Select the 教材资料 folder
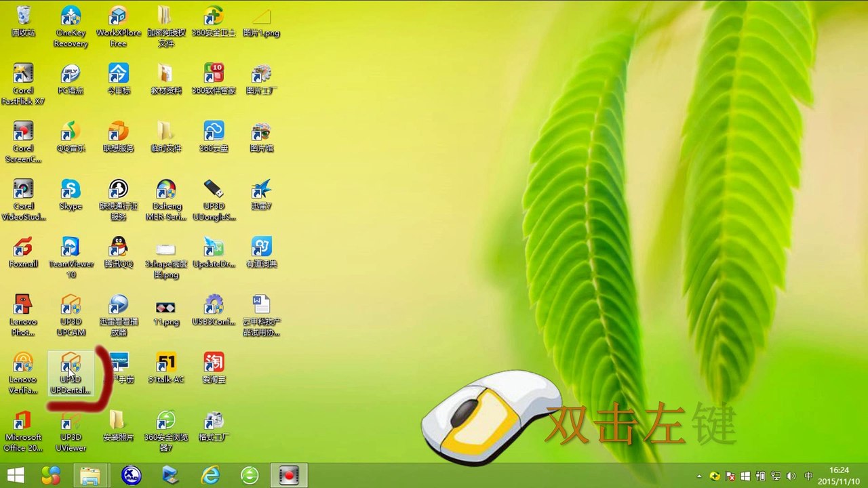Screen dimensions: 868x488 click(166, 79)
